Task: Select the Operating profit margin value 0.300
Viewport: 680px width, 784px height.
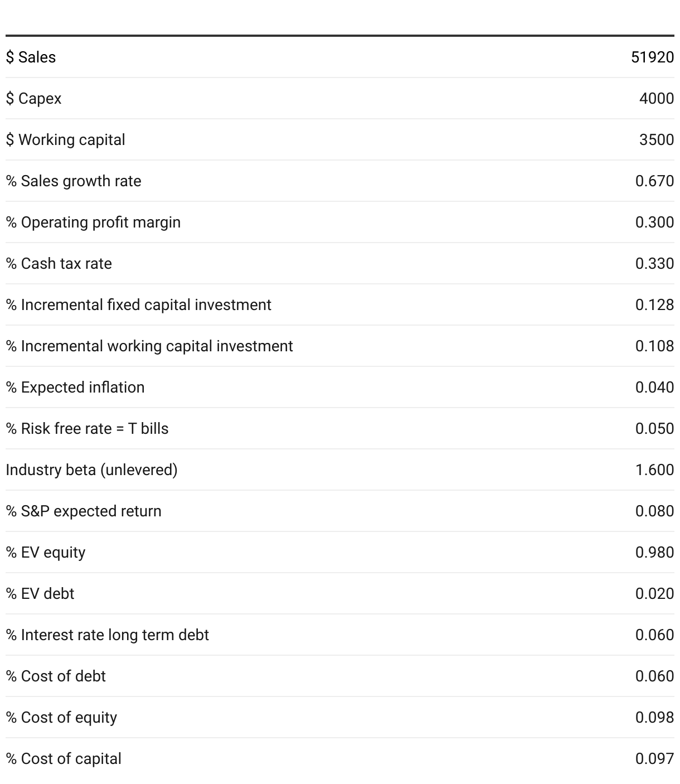Action: click(x=654, y=222)
